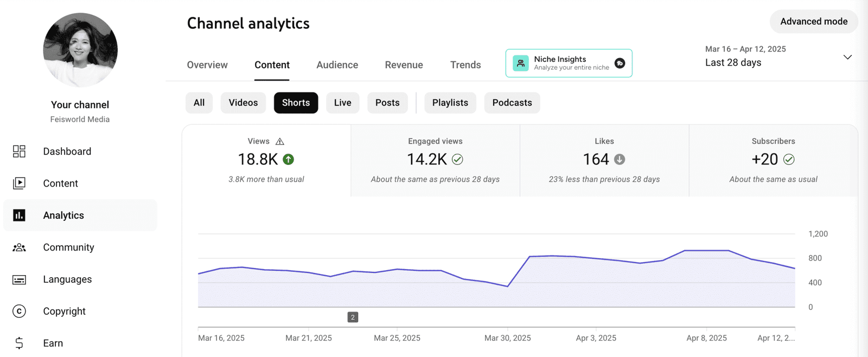Switch to the Audience tab

(337, 65)
